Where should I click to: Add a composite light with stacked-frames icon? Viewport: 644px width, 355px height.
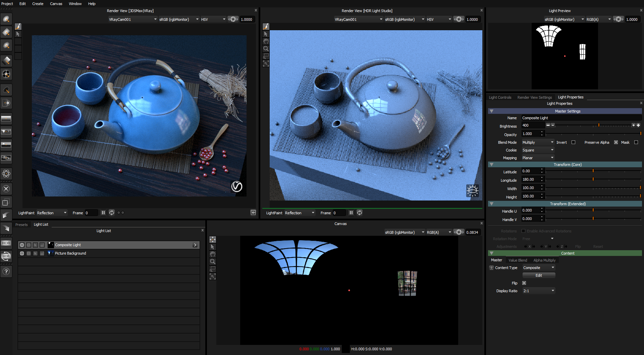coord(6,158)
